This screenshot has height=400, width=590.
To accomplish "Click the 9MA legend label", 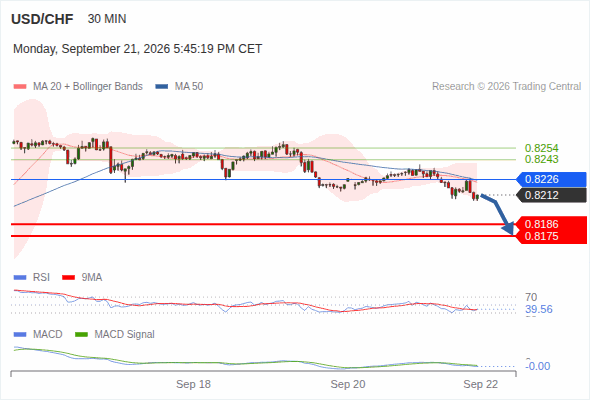I will [x=92, y=278].
